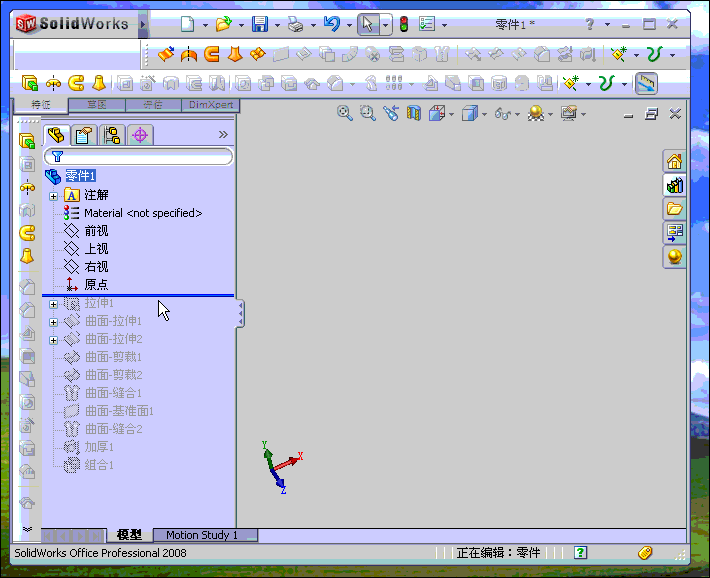Open Appearances sphere icon in task pane
Image resolution: width=710 pixels, height=578 pixels.
pos(674,256)
